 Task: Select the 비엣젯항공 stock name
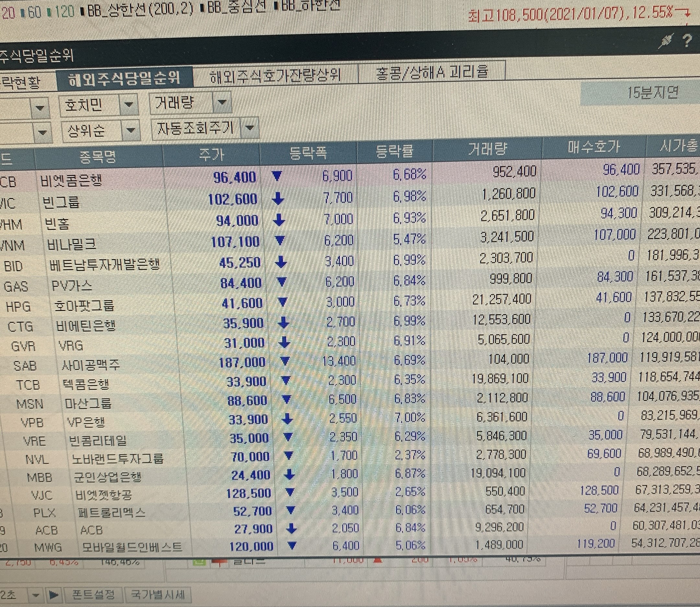point(104,495)
